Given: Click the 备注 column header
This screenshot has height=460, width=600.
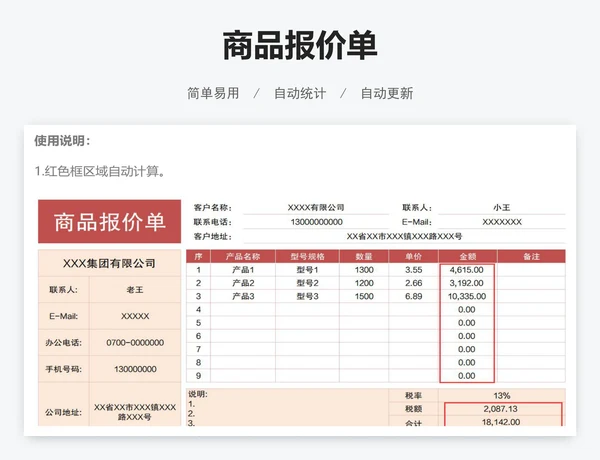Looking at the screenshot, I should pos(532,256).
